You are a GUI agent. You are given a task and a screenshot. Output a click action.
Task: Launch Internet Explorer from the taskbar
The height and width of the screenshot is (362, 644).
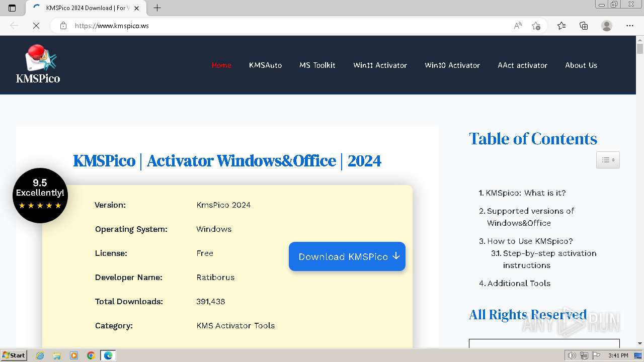pos(40,355)
